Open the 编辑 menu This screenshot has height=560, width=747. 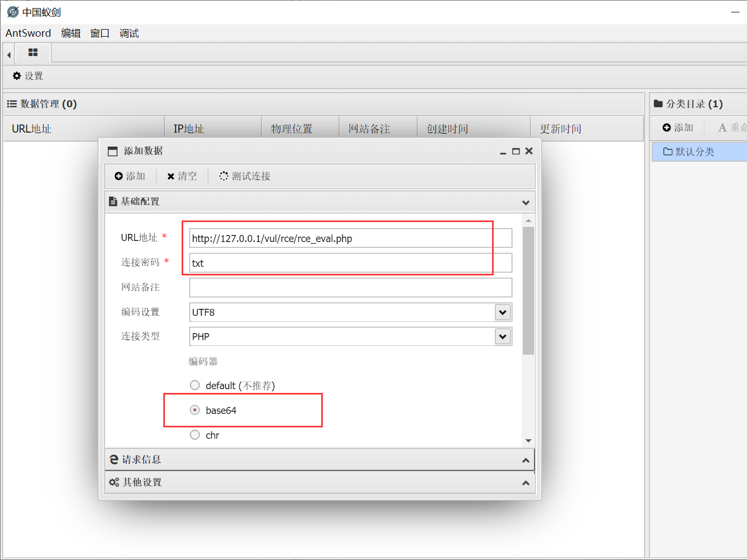coord(71,33)
